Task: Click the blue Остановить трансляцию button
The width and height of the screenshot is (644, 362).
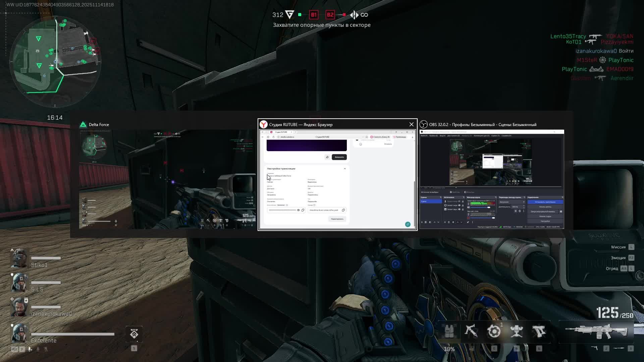Action: [x=545, y=202]
